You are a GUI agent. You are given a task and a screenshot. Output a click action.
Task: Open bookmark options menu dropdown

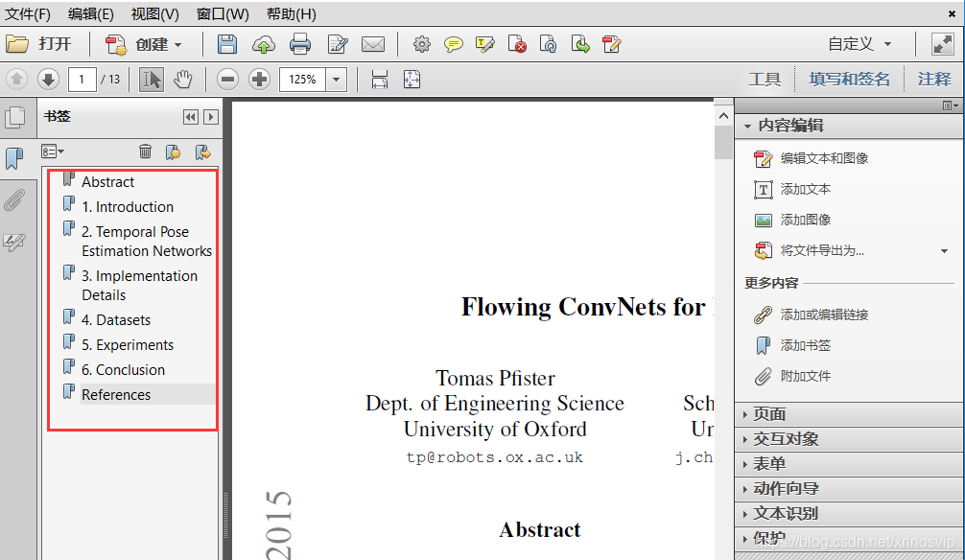point(53,152)
